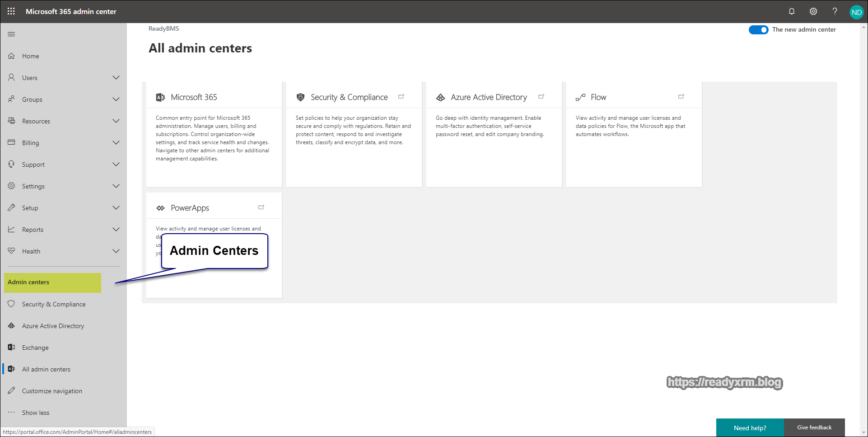This screenshot has height=437, width=868.
Task: Open Azure Active Directory pop-out icon
Action: point(541,97)
